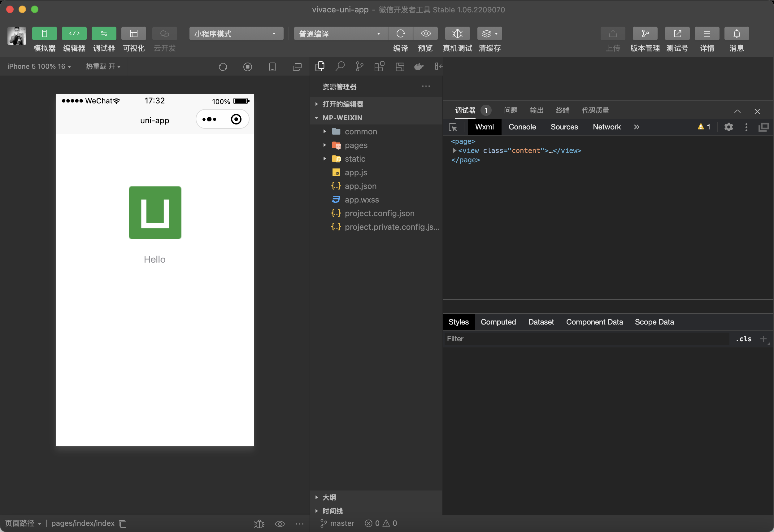
Task: Open the Sources tab
Action: click(x=564, y=127)
